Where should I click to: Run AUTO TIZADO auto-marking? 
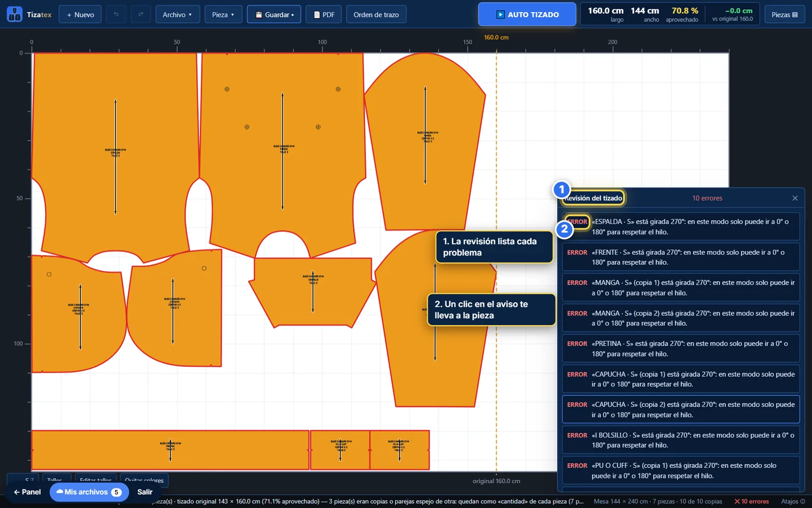coord(527,14)
